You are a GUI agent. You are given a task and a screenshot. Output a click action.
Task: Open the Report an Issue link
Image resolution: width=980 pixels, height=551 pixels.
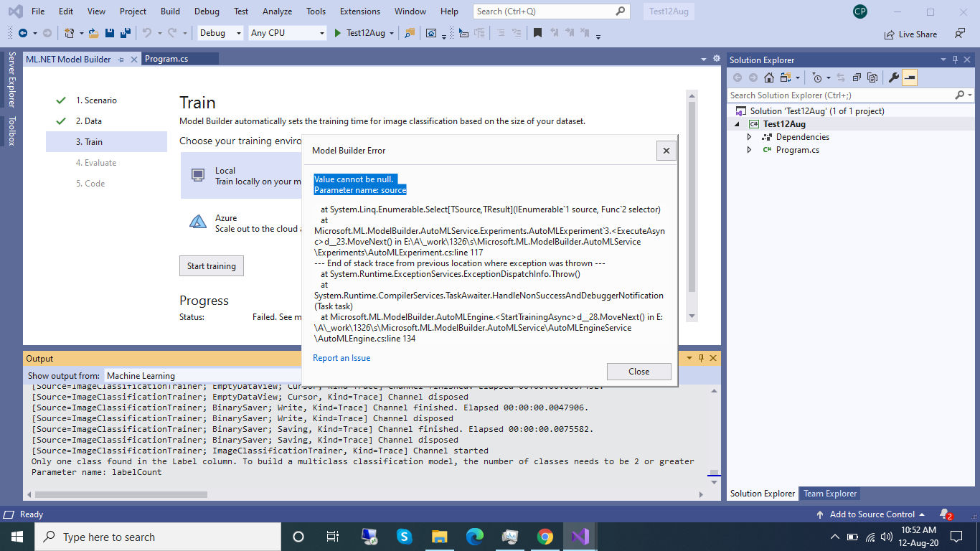pos(341,357)
